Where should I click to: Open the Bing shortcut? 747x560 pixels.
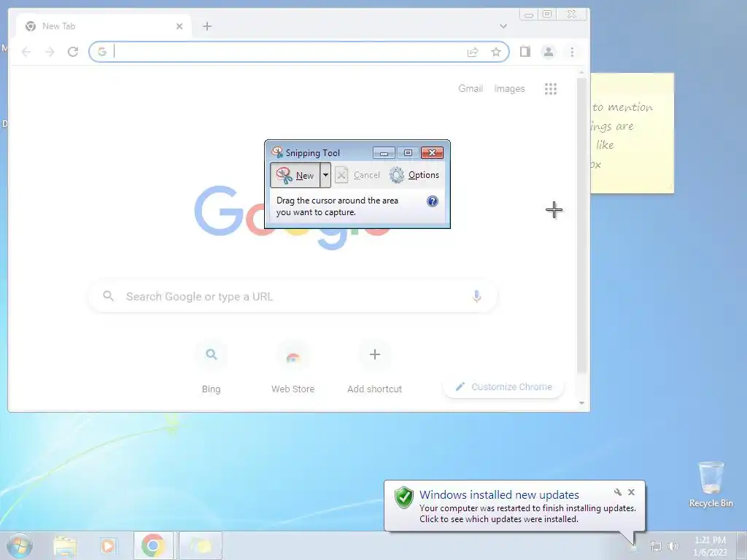click(211, 367)
